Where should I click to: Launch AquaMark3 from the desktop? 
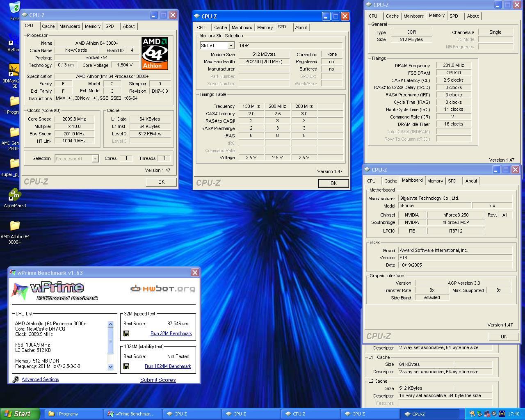click(14, 195)
